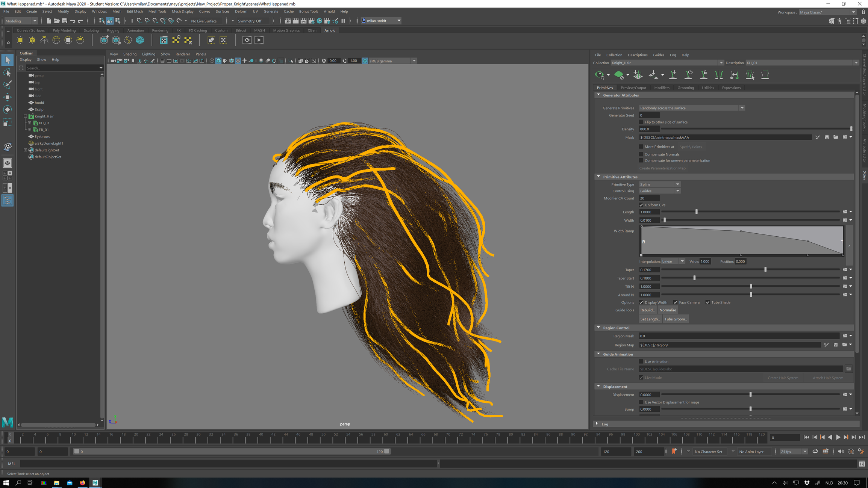868x488 pixels.
Task: Adjust the Taper slider handle
Action: (x=765, y=270)
